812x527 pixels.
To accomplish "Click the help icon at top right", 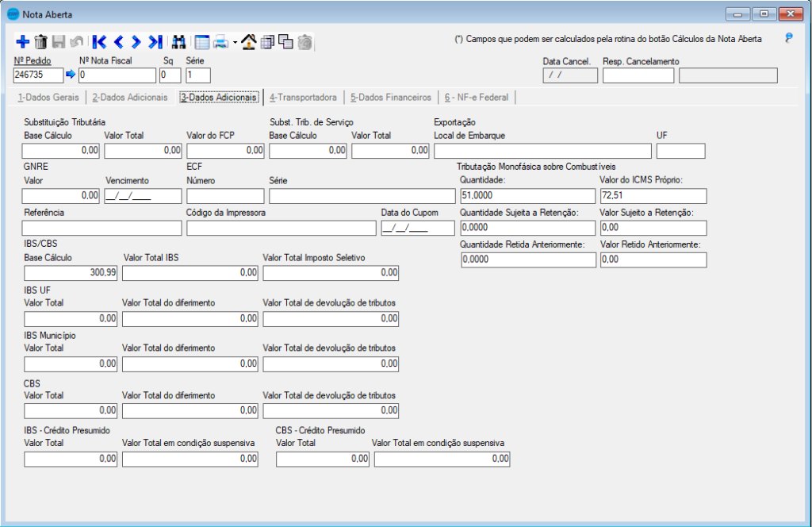I will coord(788,38).
